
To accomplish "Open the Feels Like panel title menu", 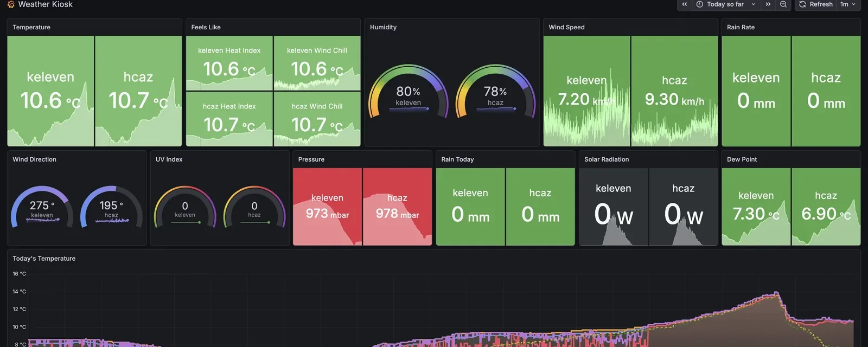I will [206, 27].
